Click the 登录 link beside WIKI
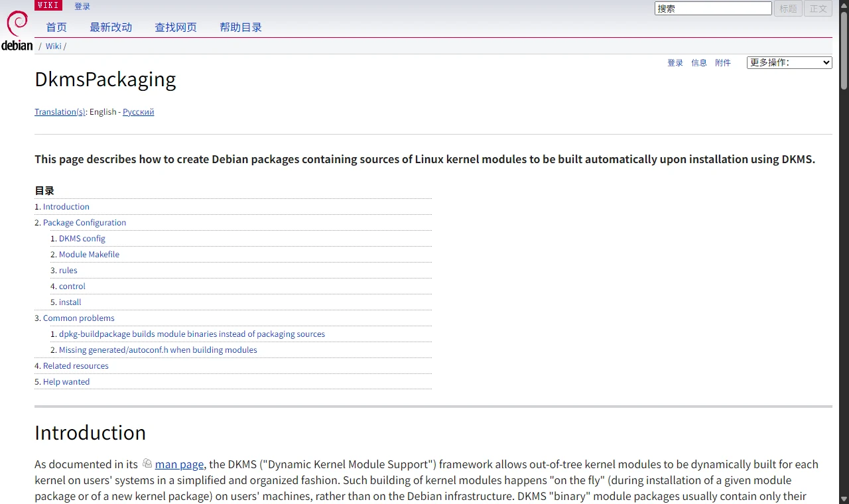 tap(82, 7)
